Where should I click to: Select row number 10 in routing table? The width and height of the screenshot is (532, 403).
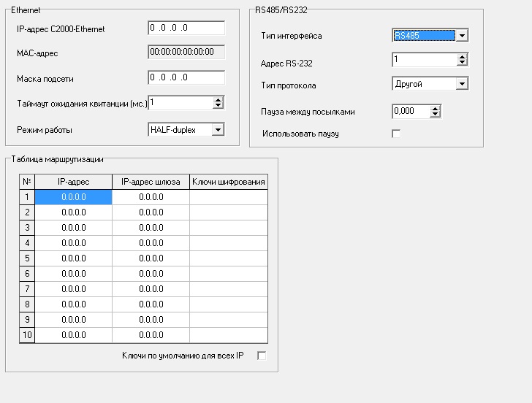(x=27, y=335)
